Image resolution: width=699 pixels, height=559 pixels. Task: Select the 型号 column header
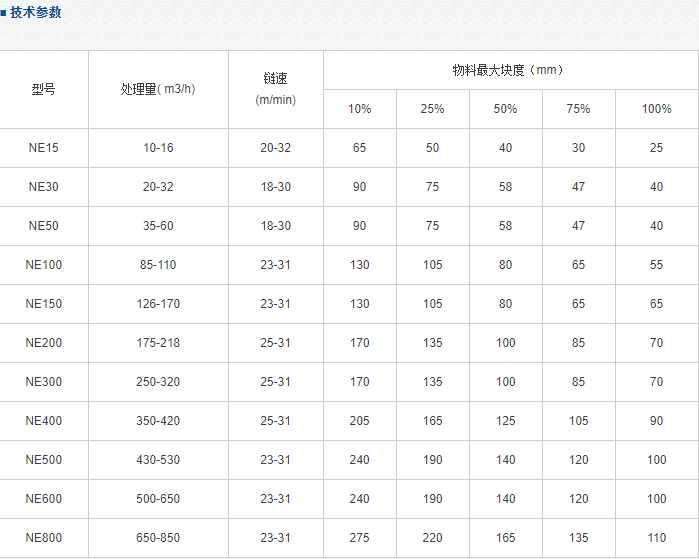tap(44, 89)
